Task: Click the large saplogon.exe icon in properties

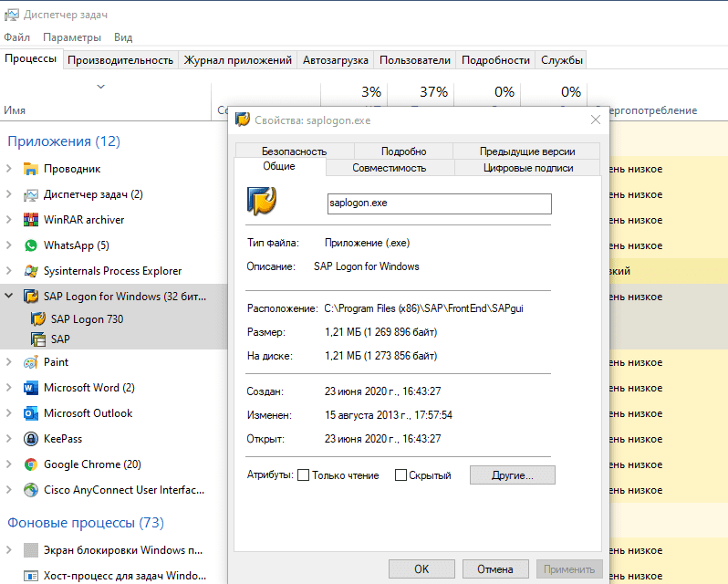Action: (262, 201)
